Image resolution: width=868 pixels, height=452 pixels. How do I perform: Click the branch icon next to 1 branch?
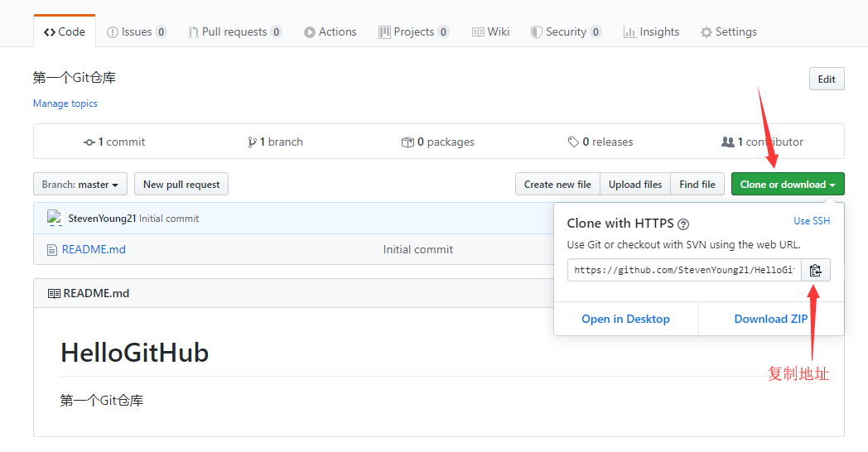pos(252,142)
